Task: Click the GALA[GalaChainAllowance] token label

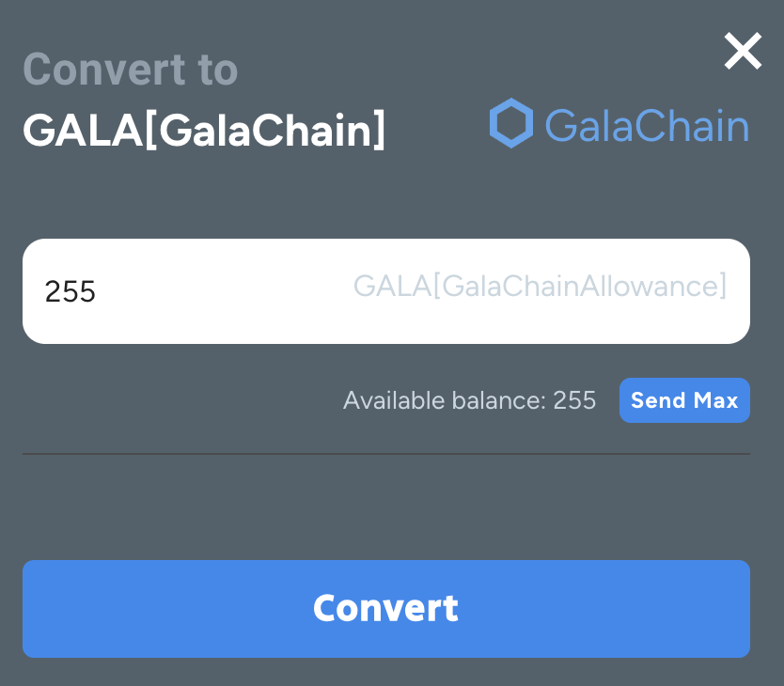Action: tap(540, 286)
